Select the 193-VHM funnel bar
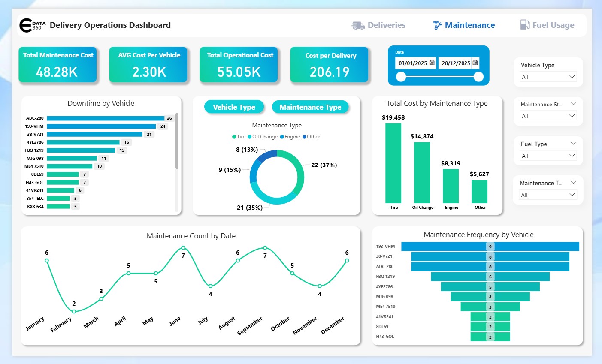Viewport: 602px width, 364px height. click(x=490, y=247)
